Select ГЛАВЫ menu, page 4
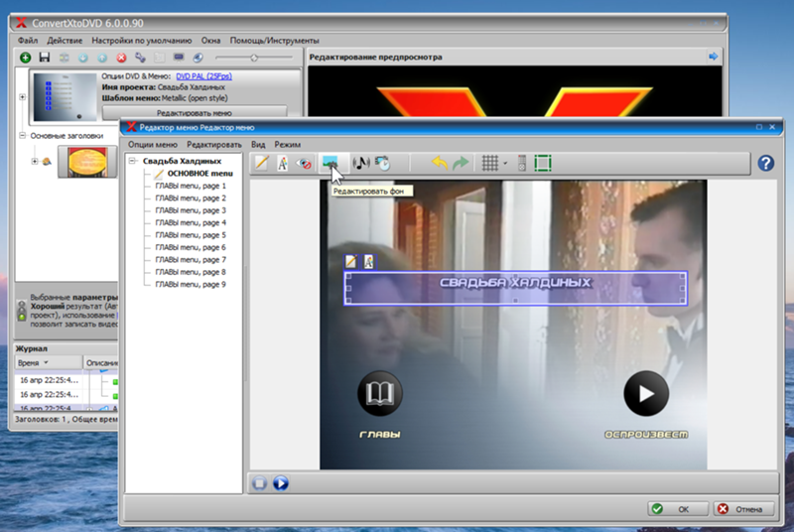 pyautogui.click(x=191, y=222)
